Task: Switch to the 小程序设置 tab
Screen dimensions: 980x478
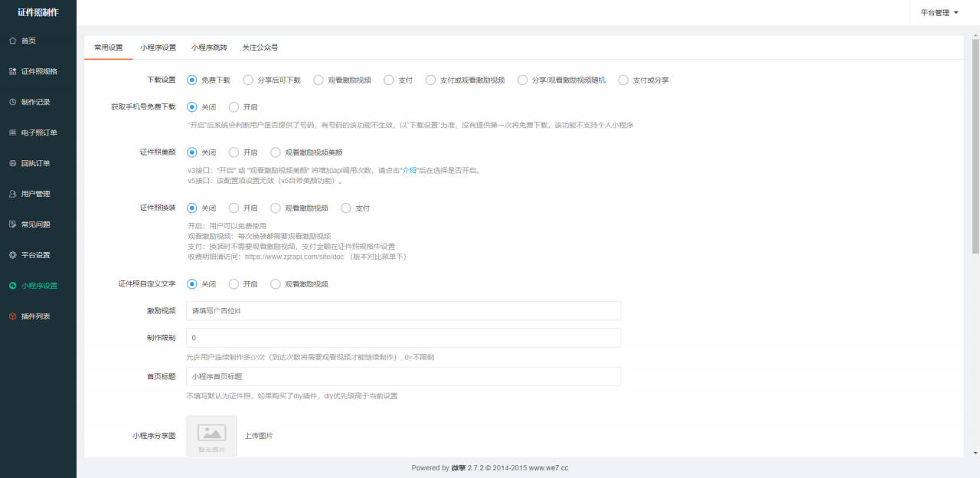Action: point(158,47)
